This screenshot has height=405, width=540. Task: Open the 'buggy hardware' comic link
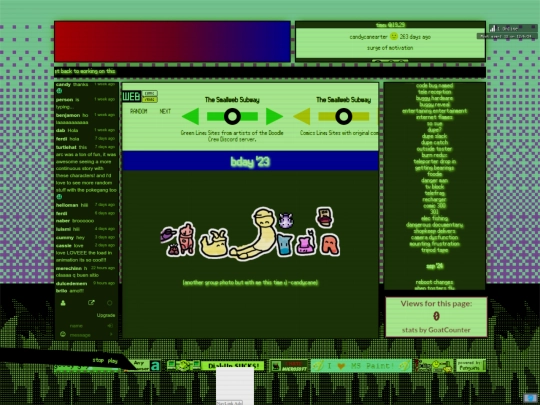pyautogui.click(x=434, y=98)
